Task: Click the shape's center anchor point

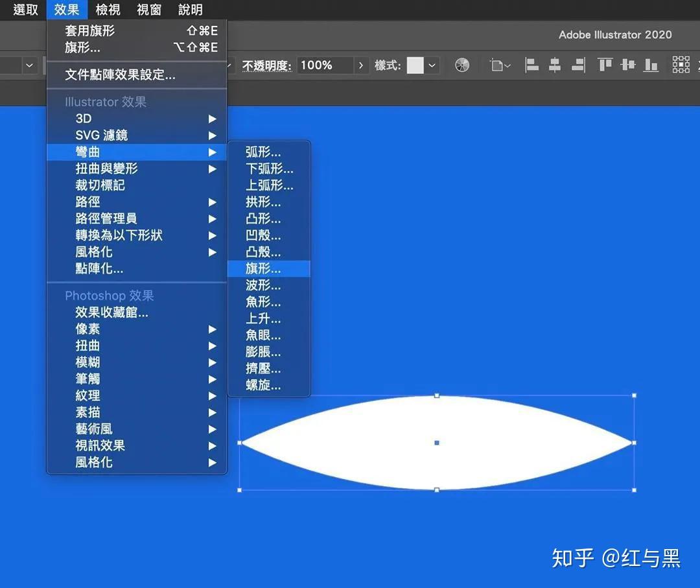Action: tap(437, 443)
